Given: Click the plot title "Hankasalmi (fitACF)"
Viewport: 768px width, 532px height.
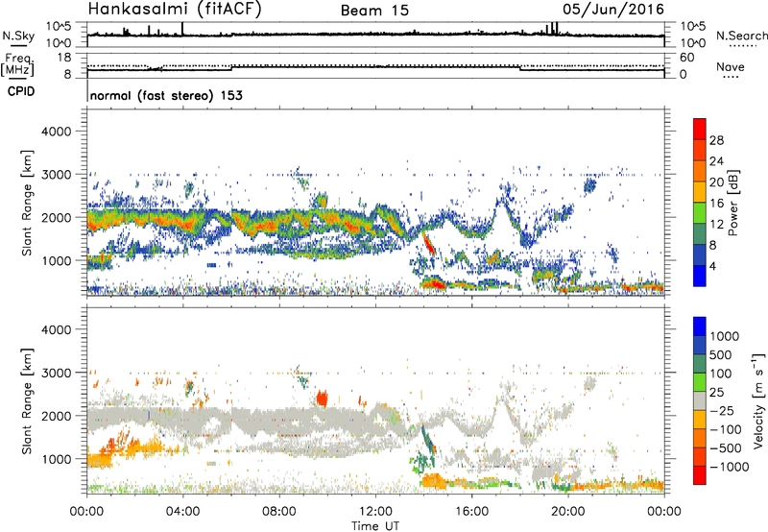Looking at the screenshot, I should tap(175, 10).
